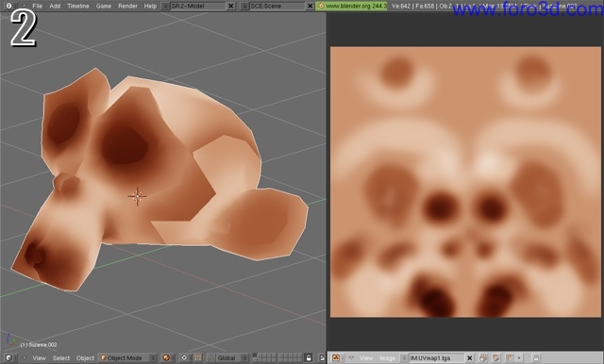Screen dimensions: 604x364
Task: Open the Object menu in 3D view
Action: click(85, 357)
